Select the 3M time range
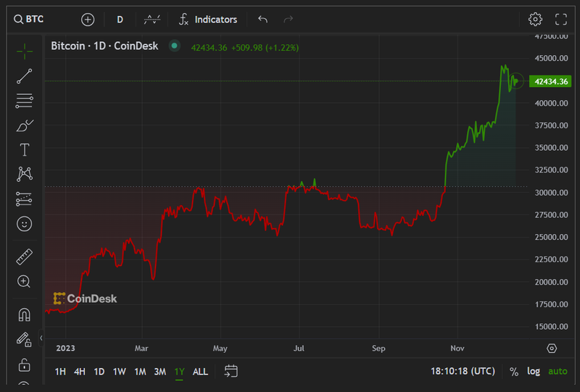 (159, 371)
